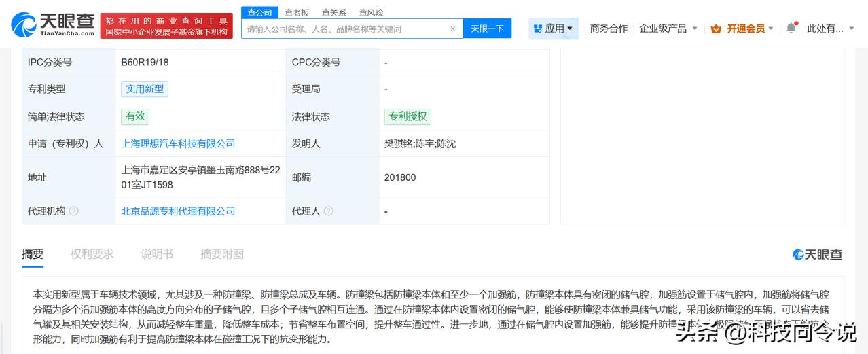Click help icon beside 代理人
The height and width of the screenshot is (354, 868).
click(x=328, y=211)
